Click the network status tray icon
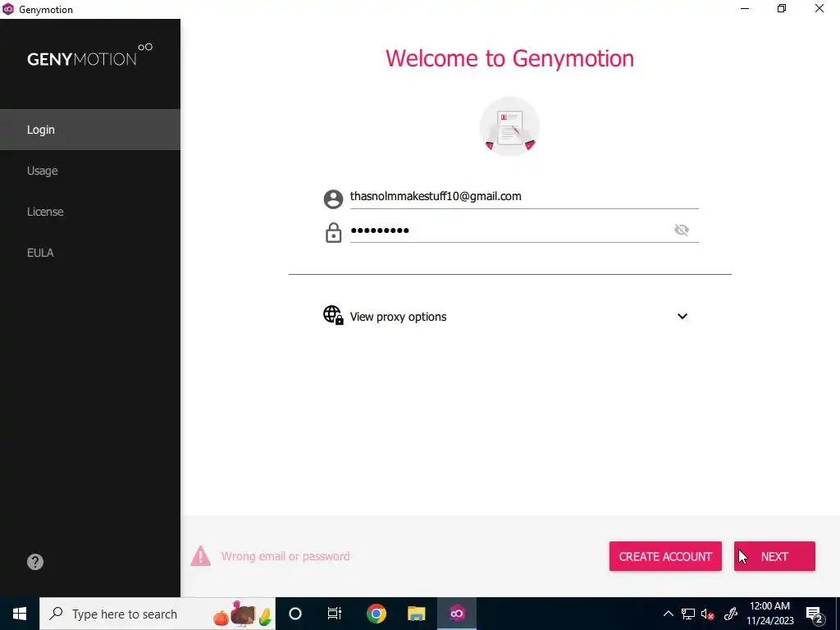Screen dimensions: 840x630 688,614
